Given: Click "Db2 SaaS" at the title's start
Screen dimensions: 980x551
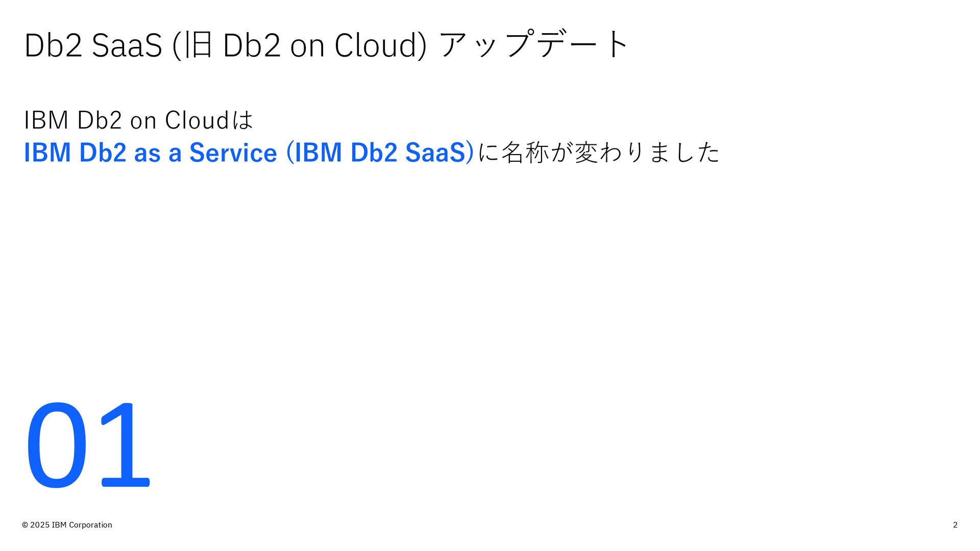Looking at the screenshot, I should click(x=93, y=45).
